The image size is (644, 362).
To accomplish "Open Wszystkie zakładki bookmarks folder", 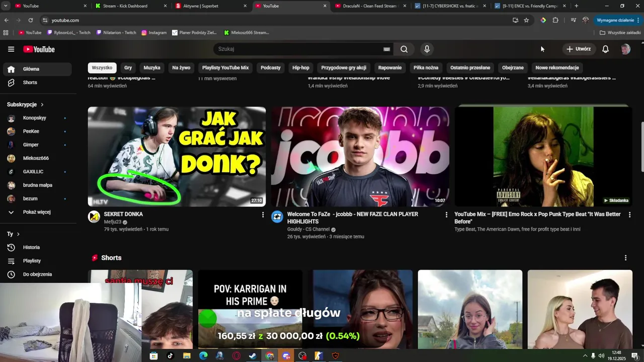I will point(620,33).
